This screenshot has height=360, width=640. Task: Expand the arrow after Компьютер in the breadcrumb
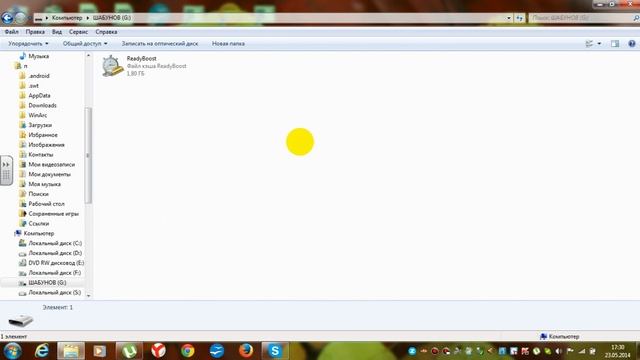point(87,18)
